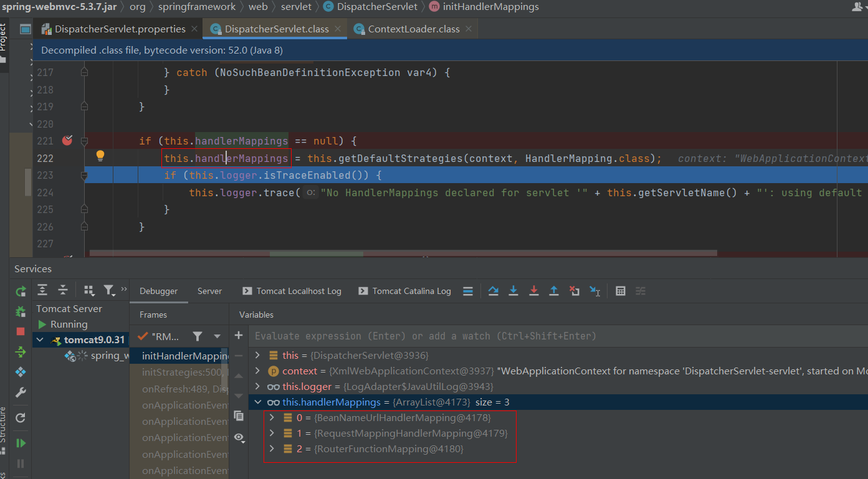Expand the 'this' variable node

click(258, 355)
